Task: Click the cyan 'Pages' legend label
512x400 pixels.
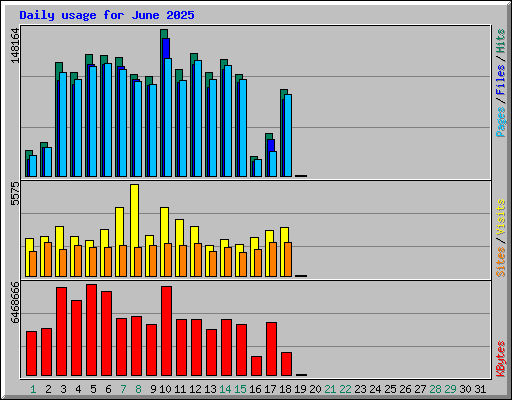Action: [x=500, y=122]
